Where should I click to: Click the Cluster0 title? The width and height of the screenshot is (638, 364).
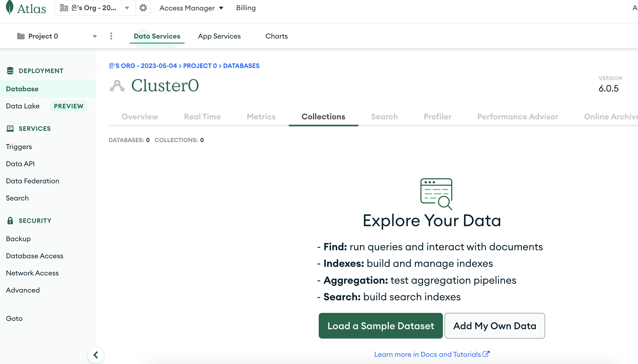point(165,86)
